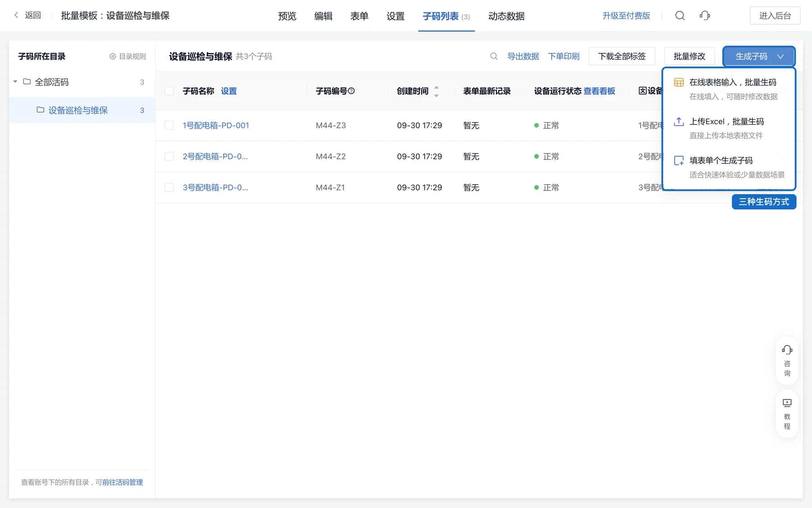
Task: Click 设置 link beside 子码名称
Action: click(229, 91)
